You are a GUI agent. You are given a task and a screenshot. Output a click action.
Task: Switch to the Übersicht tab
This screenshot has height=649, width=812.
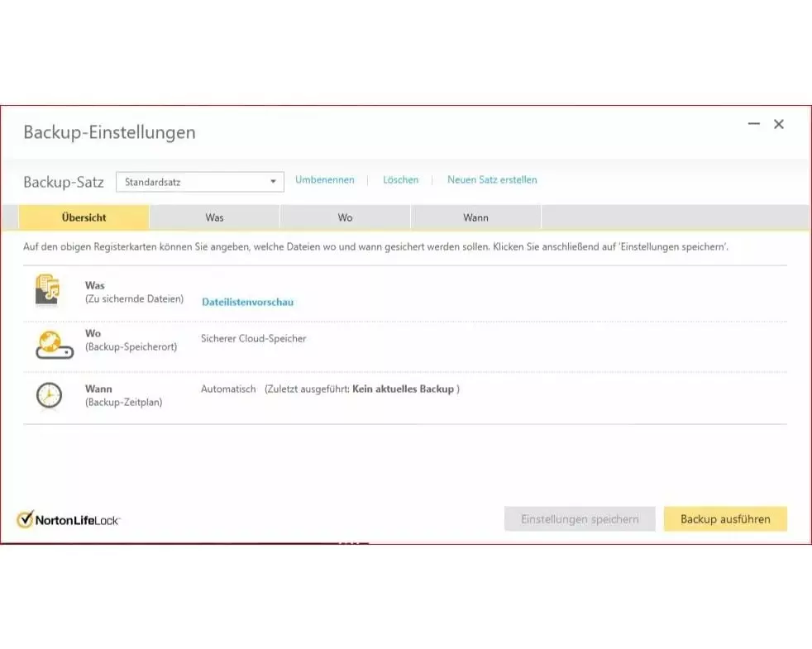click(x=84, y=217)
